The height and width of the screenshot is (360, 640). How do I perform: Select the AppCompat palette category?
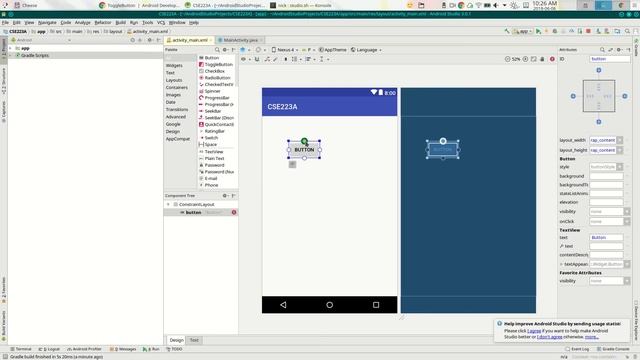coord(178,139)
